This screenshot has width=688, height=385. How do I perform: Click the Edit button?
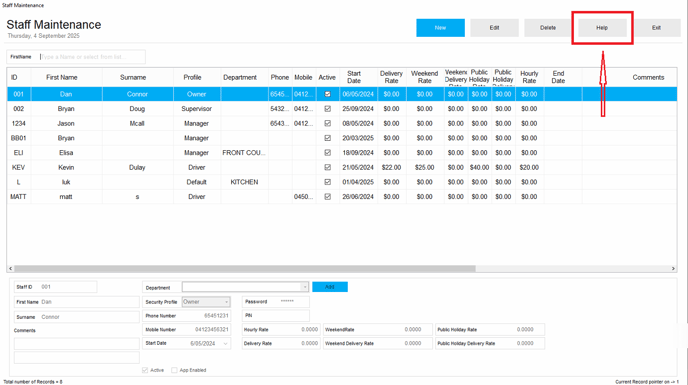(x=494, y=28)
